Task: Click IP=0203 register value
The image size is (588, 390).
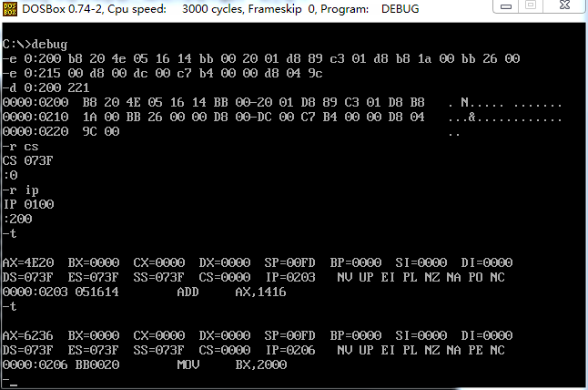Action: pyautogui.click(x=290, y=277)
